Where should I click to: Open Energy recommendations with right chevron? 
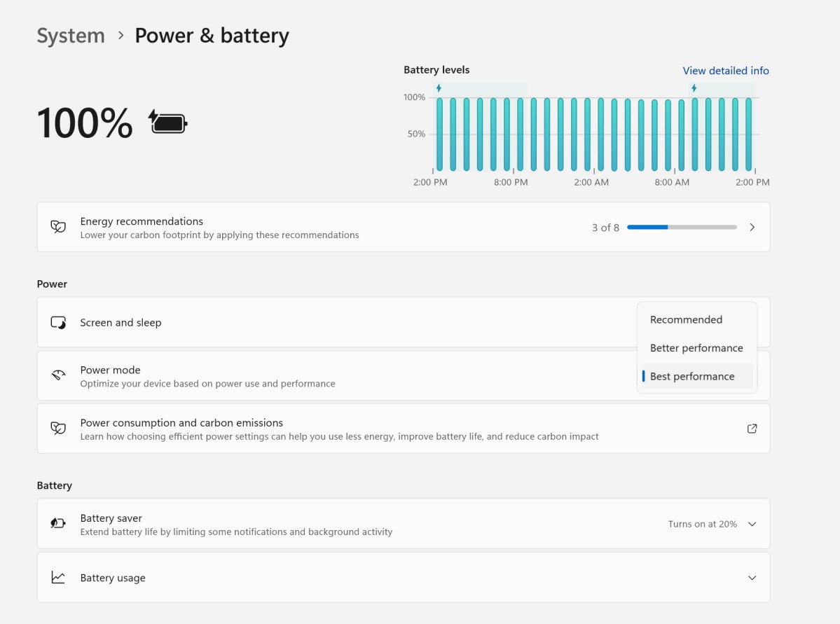point(752,227)
